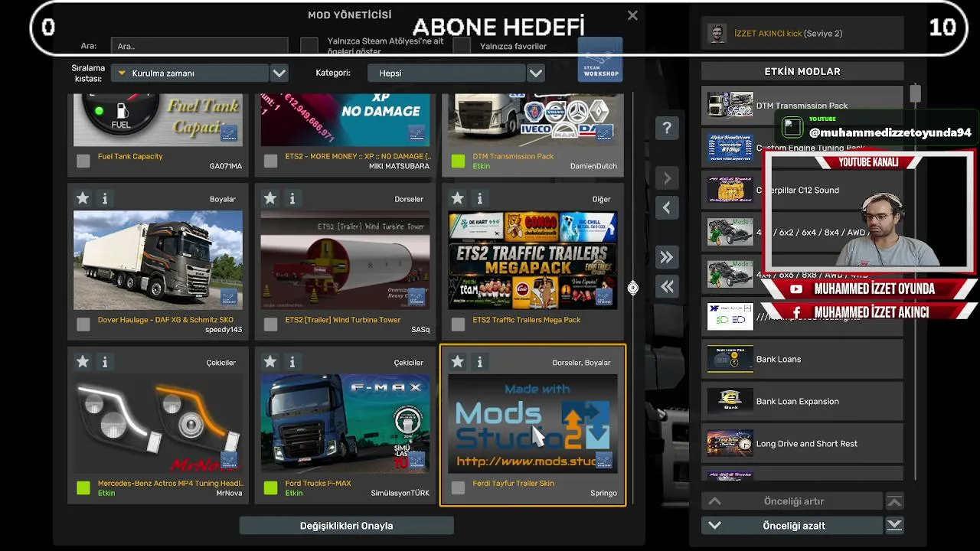Screen dimensions: 980x551
Task: Select 'Long Drive and Short Rest' entry
Action: [802, 443]
